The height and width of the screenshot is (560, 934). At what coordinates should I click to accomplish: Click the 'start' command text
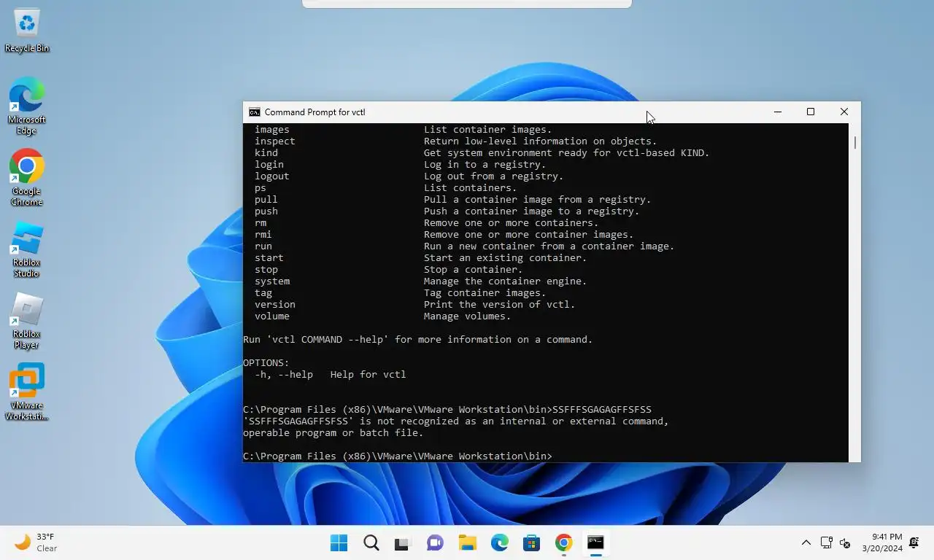[269, 258]
